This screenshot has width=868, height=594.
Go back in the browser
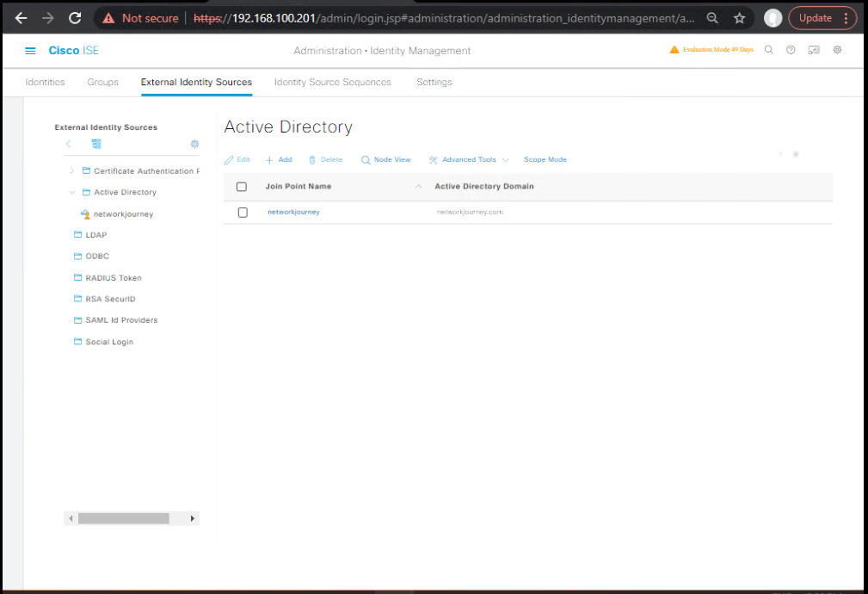click(21, 18)
